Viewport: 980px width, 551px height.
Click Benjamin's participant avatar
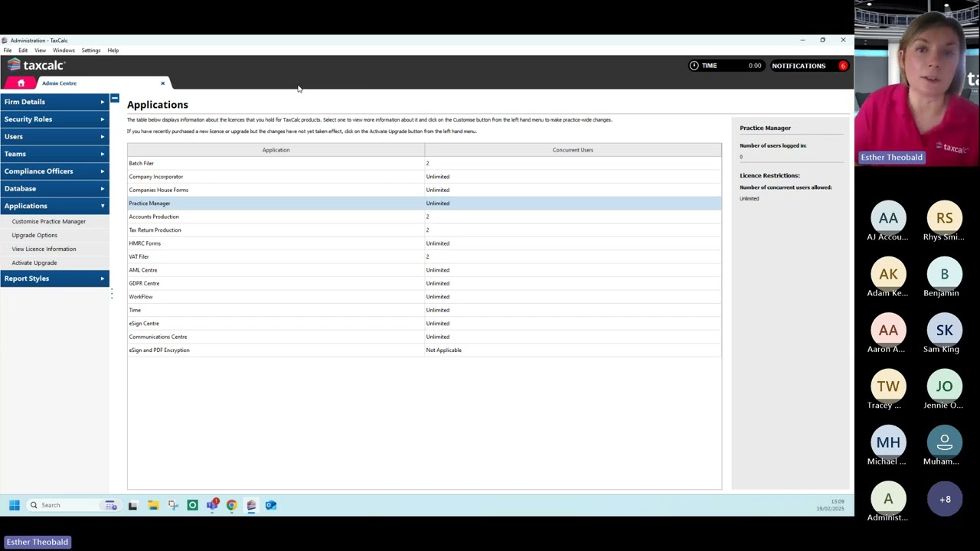pyautogui.click(x=945, y=275)
